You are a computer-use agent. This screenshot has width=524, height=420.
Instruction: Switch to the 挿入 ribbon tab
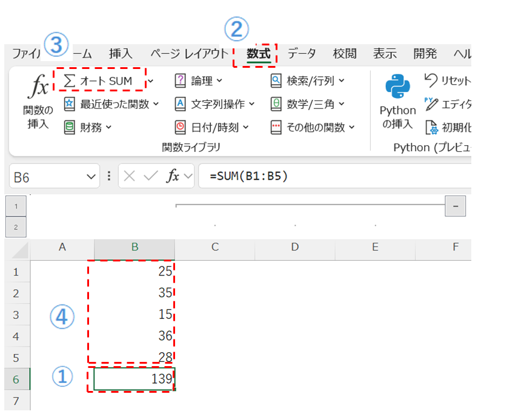click(121, 54)
